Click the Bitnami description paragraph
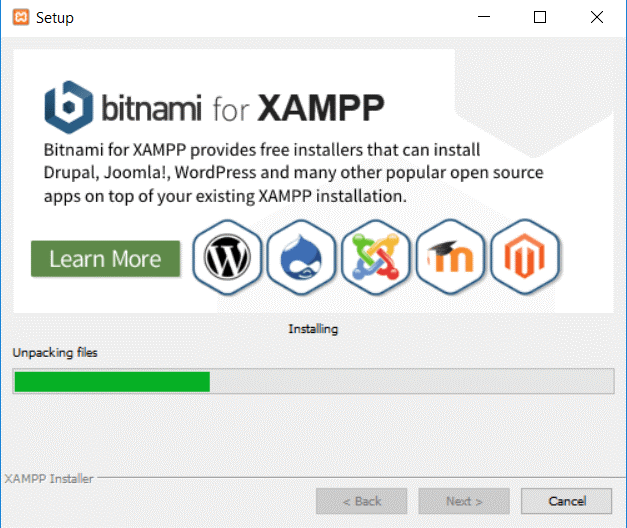The width and height of the screenshot is (627, 528). coord(293,173)
